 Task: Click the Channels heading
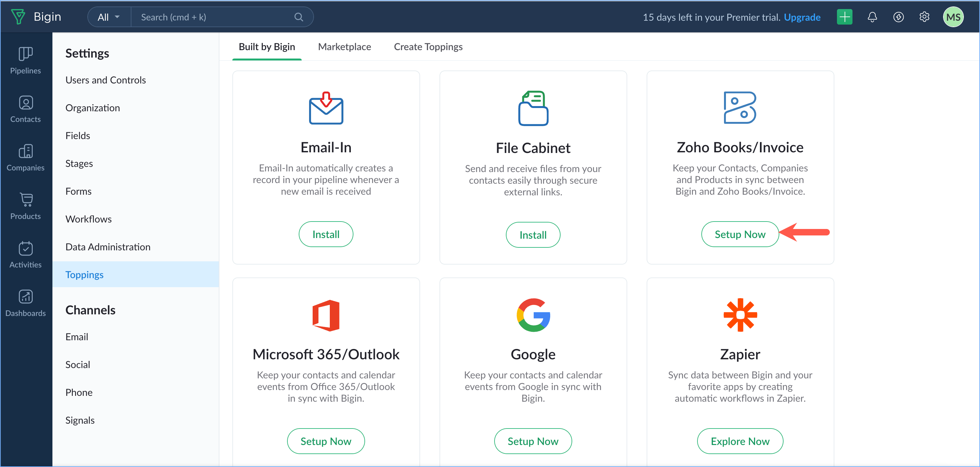point(90,310)
